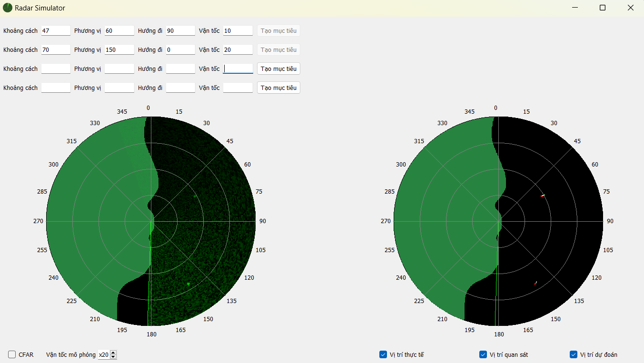Click the Vận tốc mô phỏng label

point(71,354)
